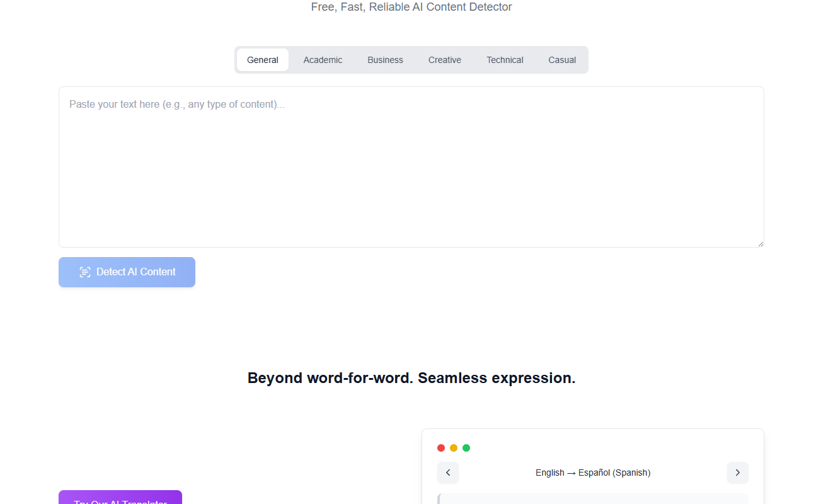Click the green dot in translator preview
This screenshot has width=833, height=504.
click(466, 448)
